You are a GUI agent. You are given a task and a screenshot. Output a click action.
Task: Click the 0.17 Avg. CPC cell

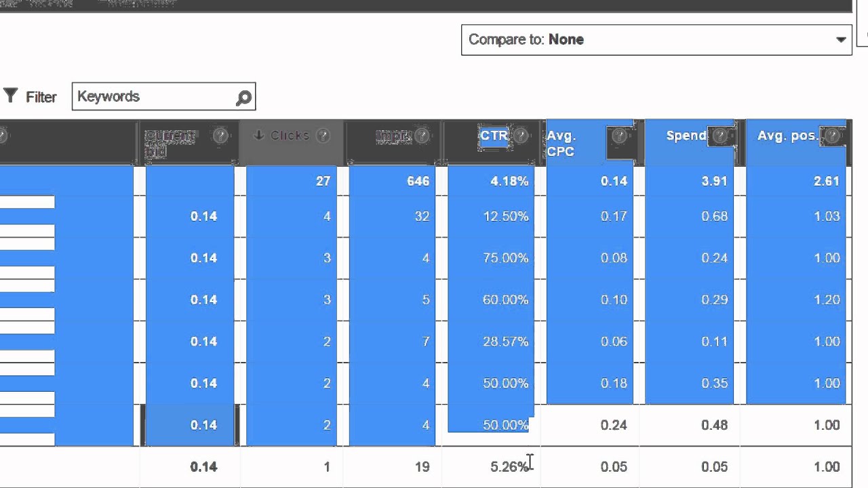pos(614,216)
